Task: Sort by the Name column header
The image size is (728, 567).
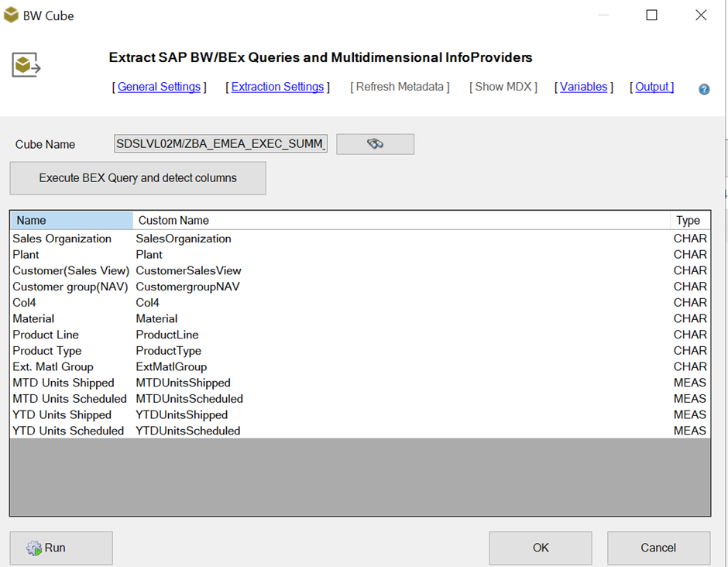Action: tap(72, 221)
